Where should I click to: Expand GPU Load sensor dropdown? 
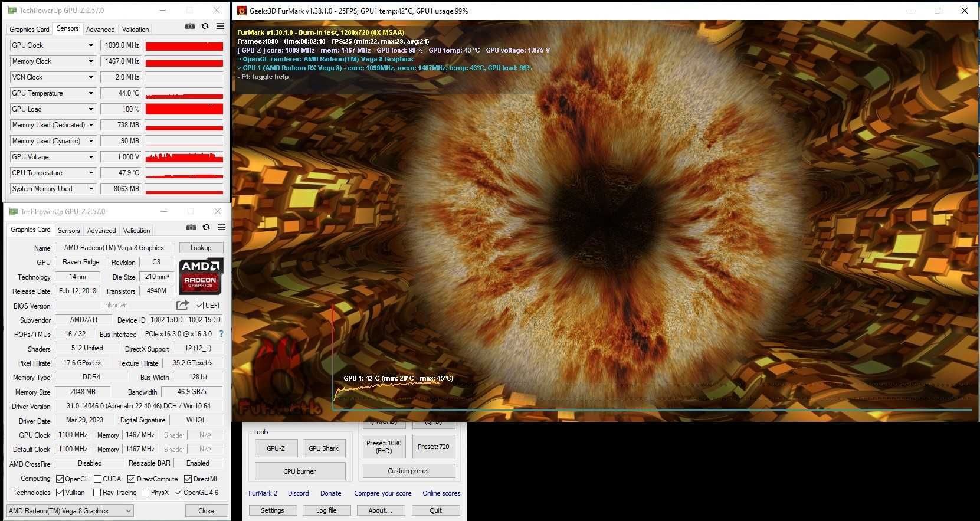pos(91,109)
